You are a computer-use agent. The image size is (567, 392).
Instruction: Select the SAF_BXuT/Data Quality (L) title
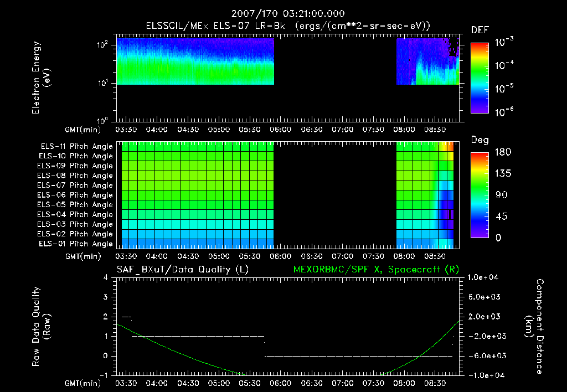(x=183, y=270)
